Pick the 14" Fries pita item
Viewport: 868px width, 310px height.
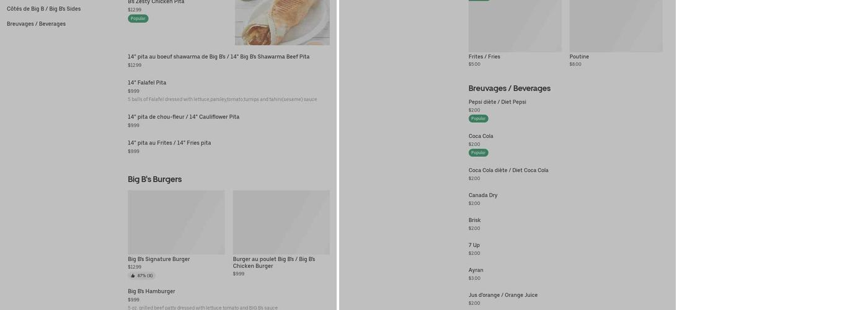(169, 143)
